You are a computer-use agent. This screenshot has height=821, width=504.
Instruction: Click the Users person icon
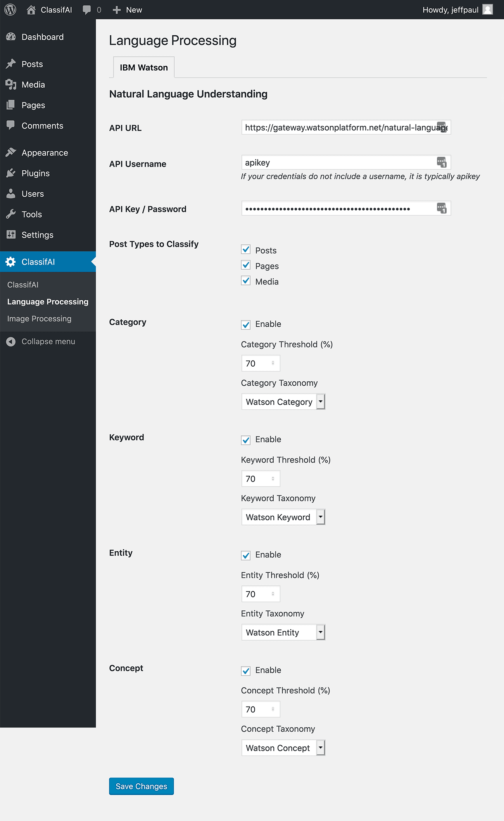[x=11, y=194]
